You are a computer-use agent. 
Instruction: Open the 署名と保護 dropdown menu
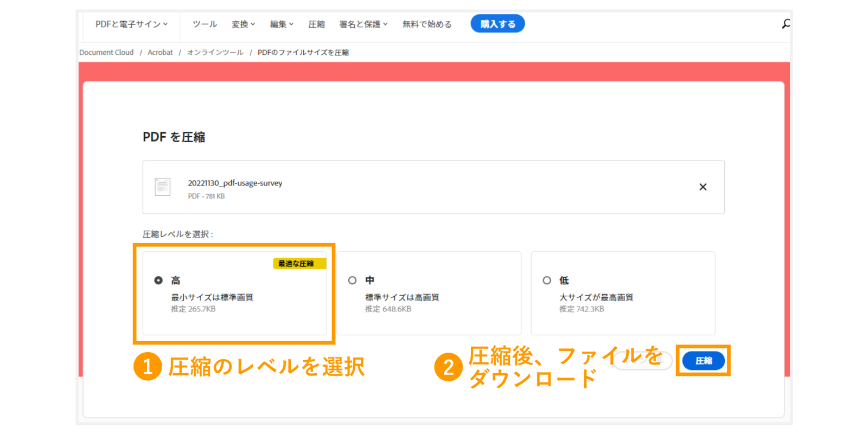(363, 24)
